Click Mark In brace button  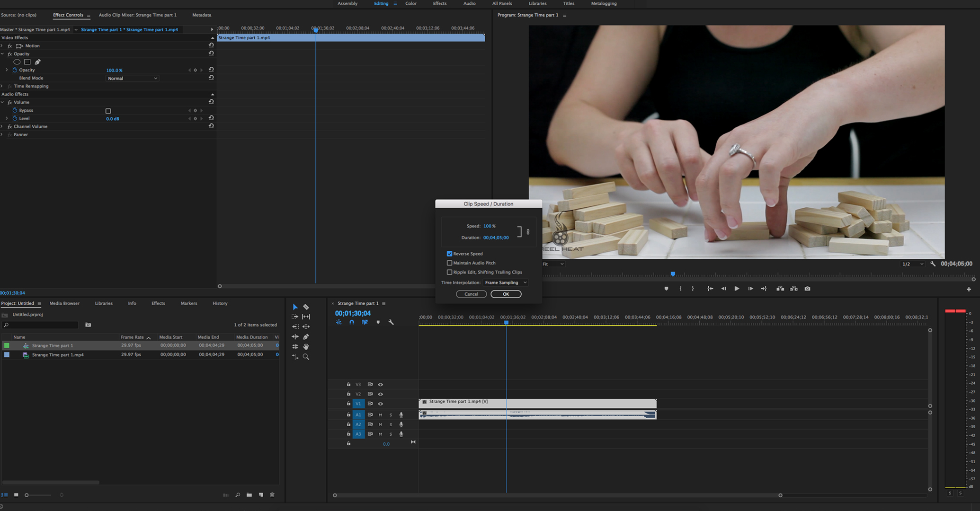pos(681,289)
